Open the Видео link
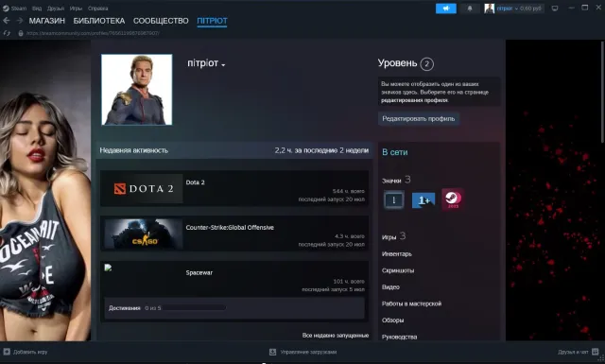The width and height of the screenshot is (605, 364). [x=390, y=287]
